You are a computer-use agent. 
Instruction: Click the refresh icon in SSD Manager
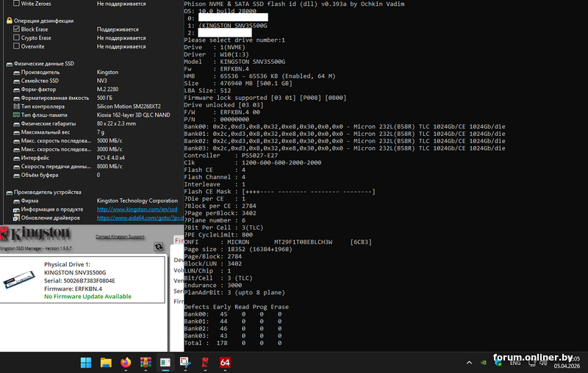pos(158,247)
